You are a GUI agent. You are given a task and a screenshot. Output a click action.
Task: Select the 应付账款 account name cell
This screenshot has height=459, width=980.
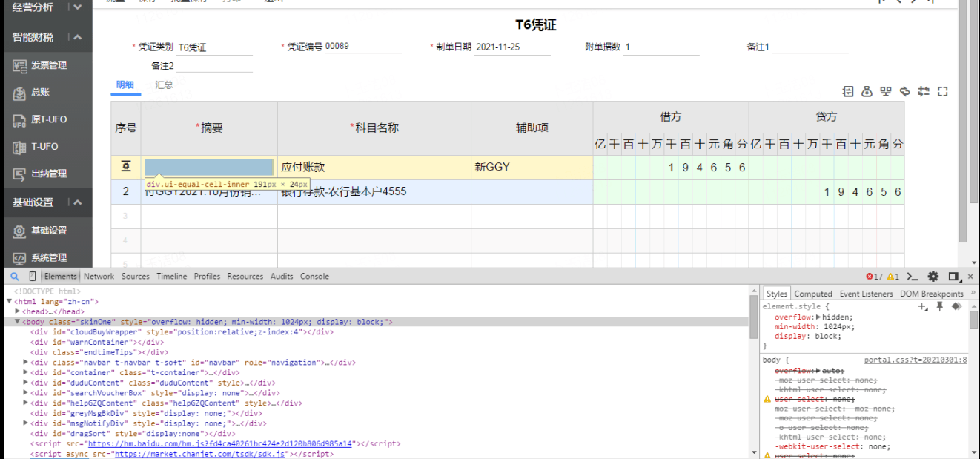click(x=374, y=168)
